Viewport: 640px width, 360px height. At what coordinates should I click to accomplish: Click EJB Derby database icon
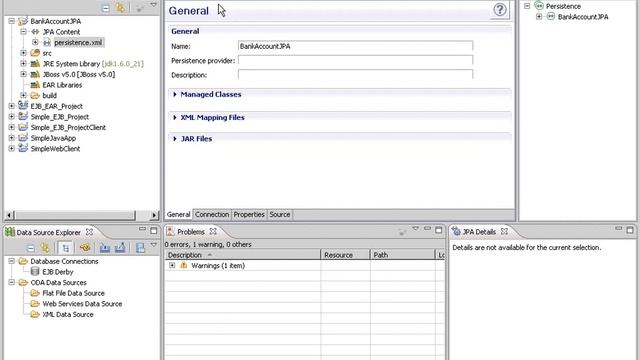pos(35,271)
